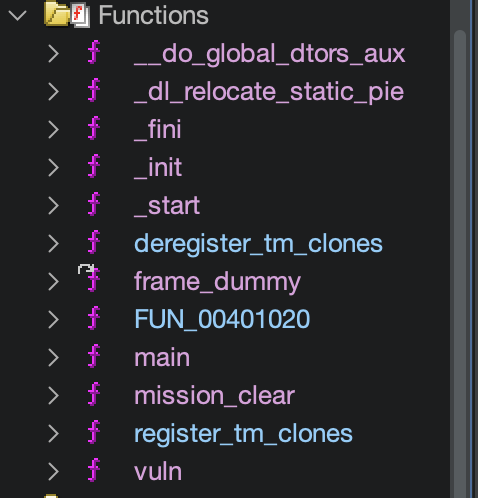Select the _init function
Image resolution: width=478 pixels, height=498 pixels.
pos(158,168)
